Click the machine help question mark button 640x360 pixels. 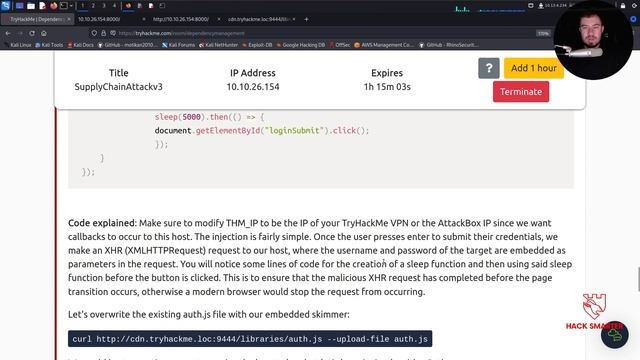pyautogui.click(x=489, y=68)
